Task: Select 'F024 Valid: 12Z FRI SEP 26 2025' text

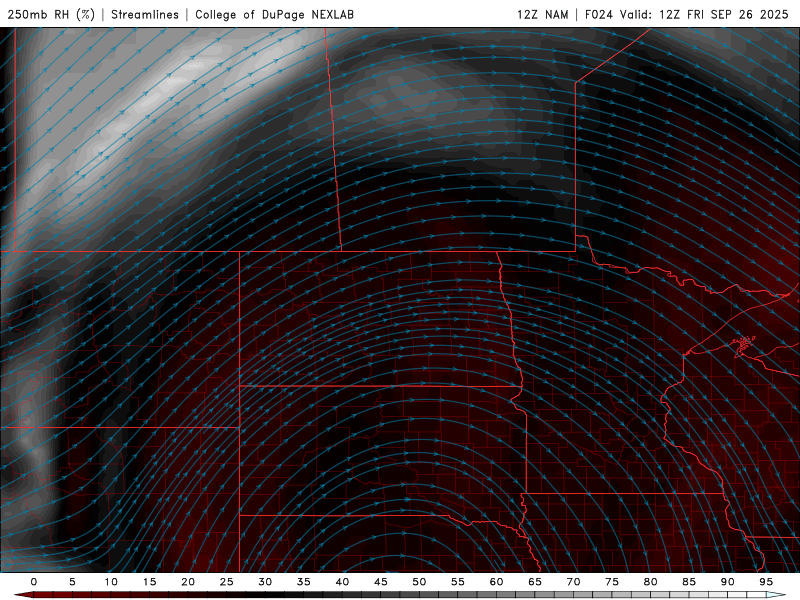Action: pyautogui.click(x=687, y=14)
